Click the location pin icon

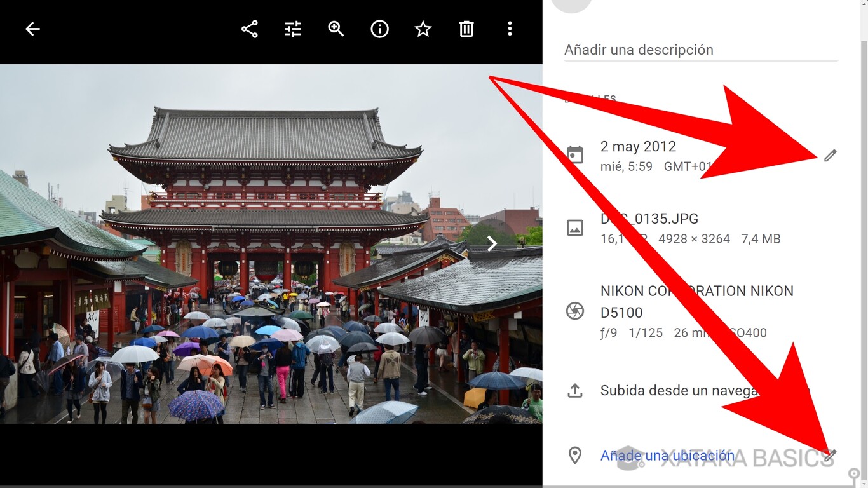[x=575, y=456]
